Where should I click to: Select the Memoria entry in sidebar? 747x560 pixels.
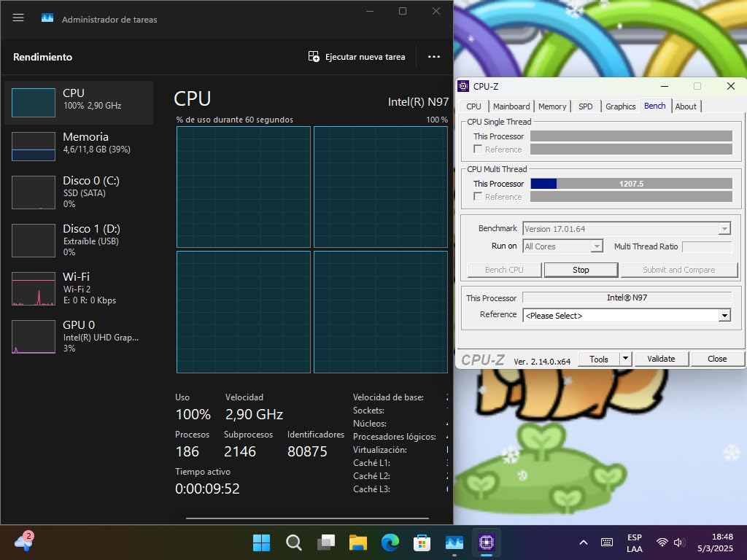pos(79,146)
